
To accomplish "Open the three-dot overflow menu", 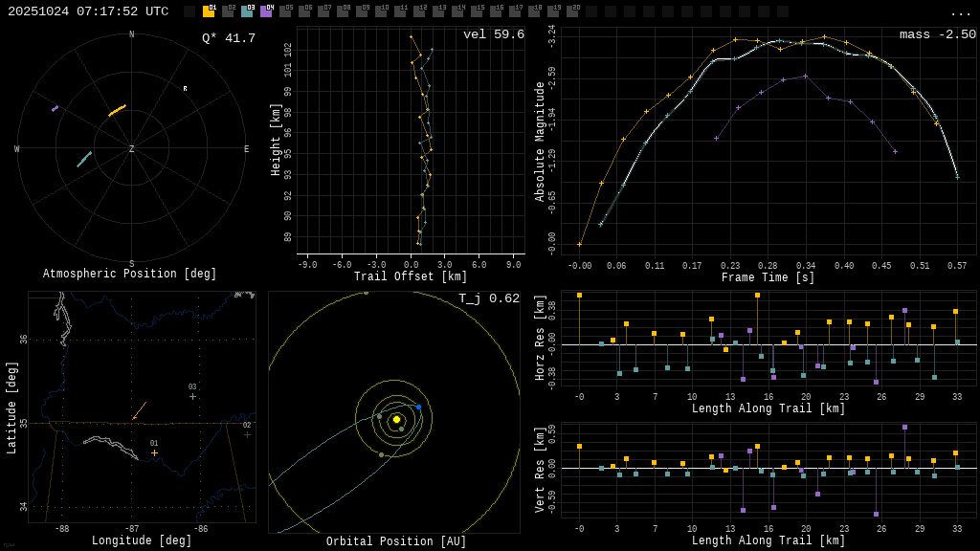I will tap(961, 12).
